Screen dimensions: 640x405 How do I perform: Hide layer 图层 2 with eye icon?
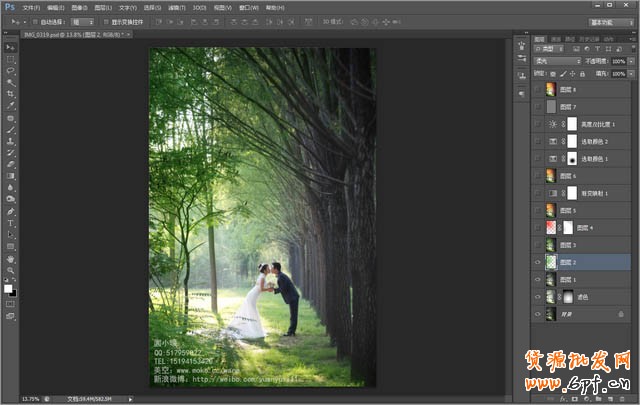coord(538,262)
